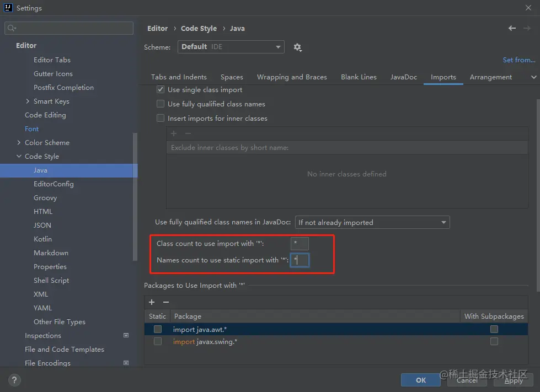
Task: Select Other File Types item
Action: 59,321
